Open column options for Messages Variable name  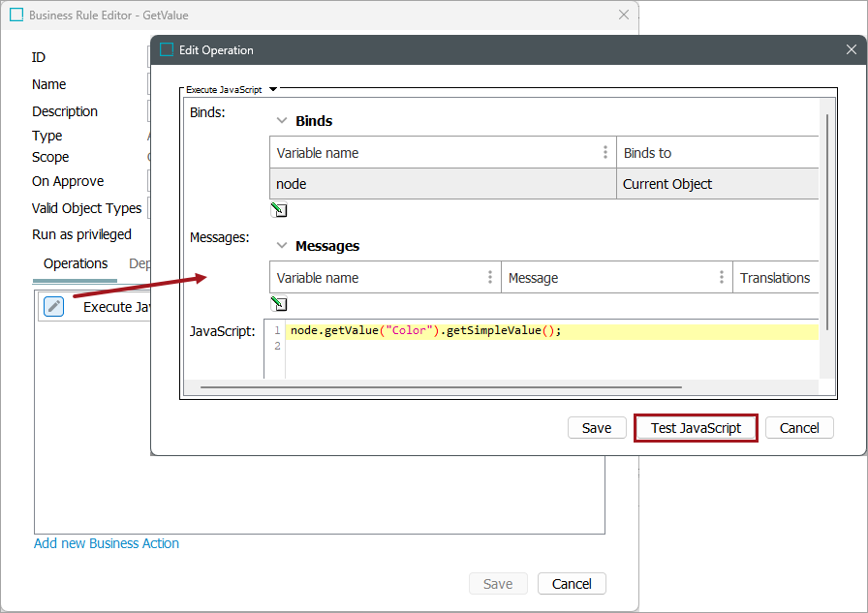click(x=490, y=278)
